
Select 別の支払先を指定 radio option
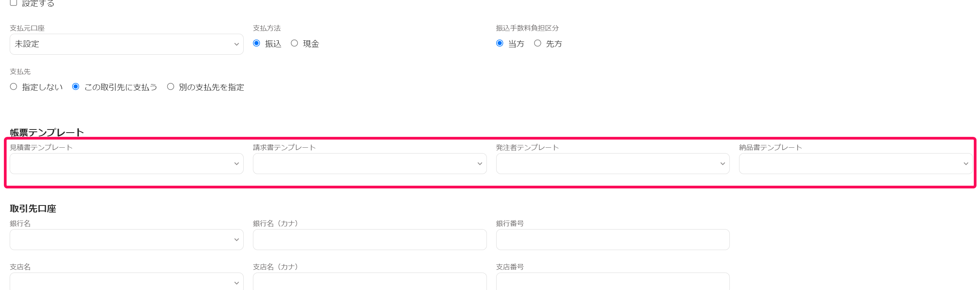pos(171,86)
